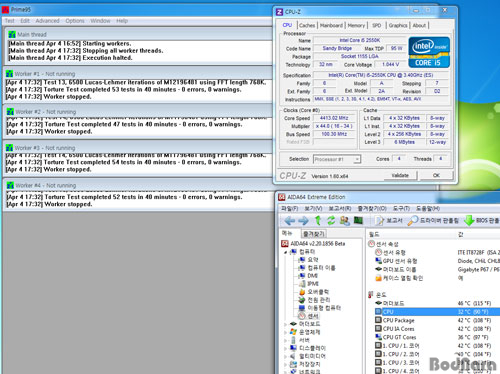Select the CPU IA Cores temperature row

tap(437, 329)
